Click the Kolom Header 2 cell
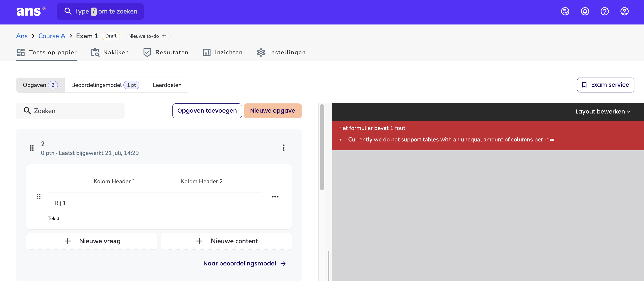Screen dimensions: 644x281 (x=202, y=181)
